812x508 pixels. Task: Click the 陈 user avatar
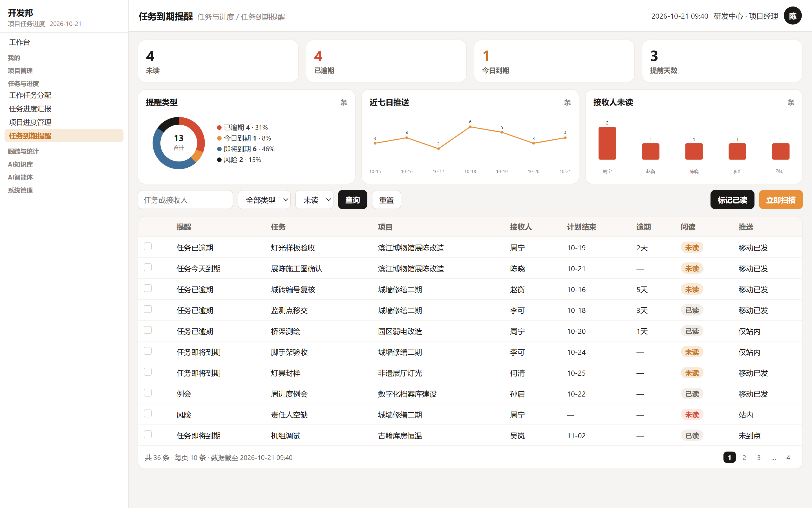pyautogui.click(x=793, y=16)
